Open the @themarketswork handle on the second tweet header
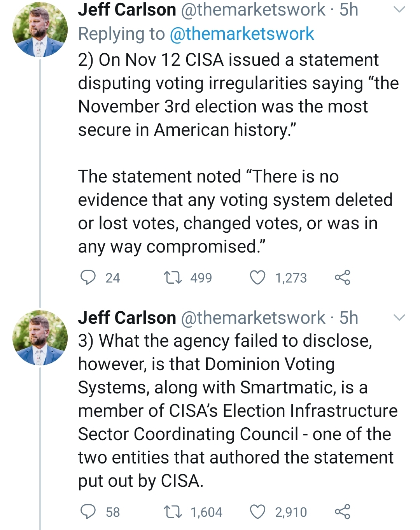This screenshot has height=530, width=420. coord(253,318)
